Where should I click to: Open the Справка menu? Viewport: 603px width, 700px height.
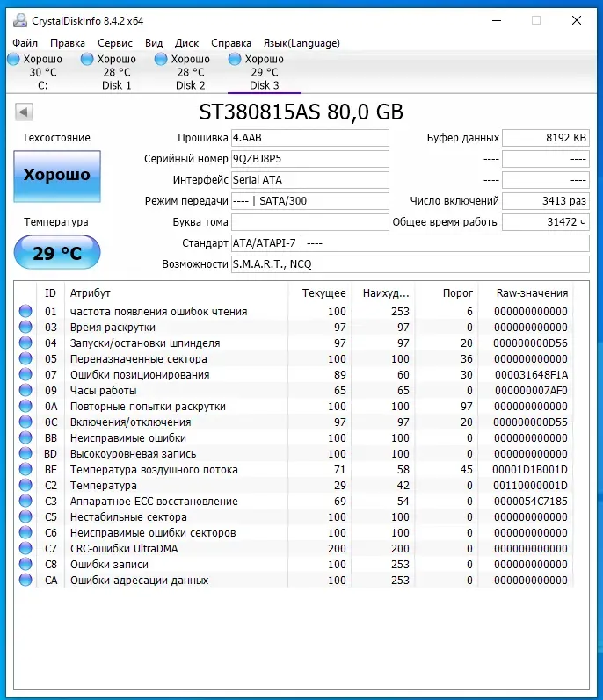[231, 43]
